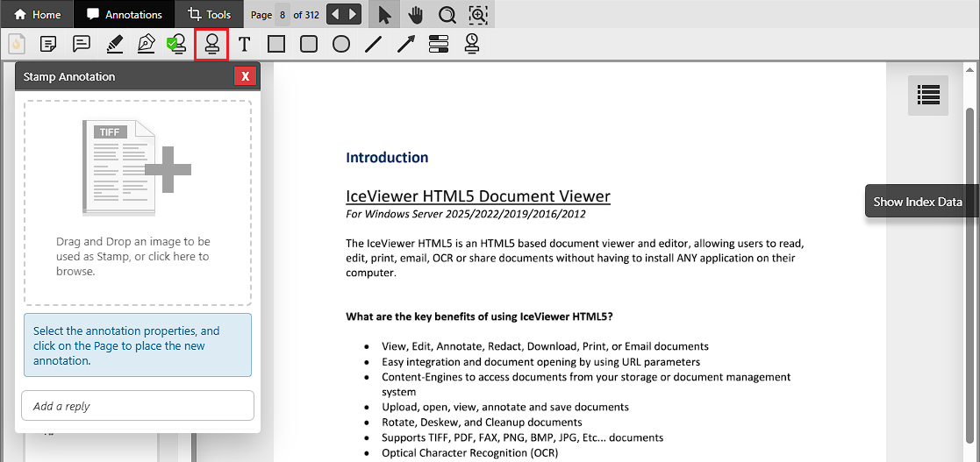Select the ink pen signature tool
This screenshot has height=462, width=980.
point(146,44)
